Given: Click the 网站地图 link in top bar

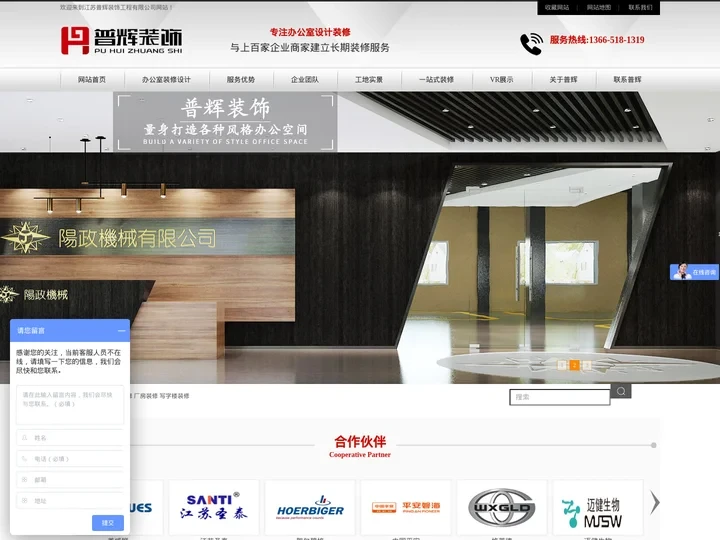Looking at the screenshot, I should pyautogui.click(x=599, y=7).
